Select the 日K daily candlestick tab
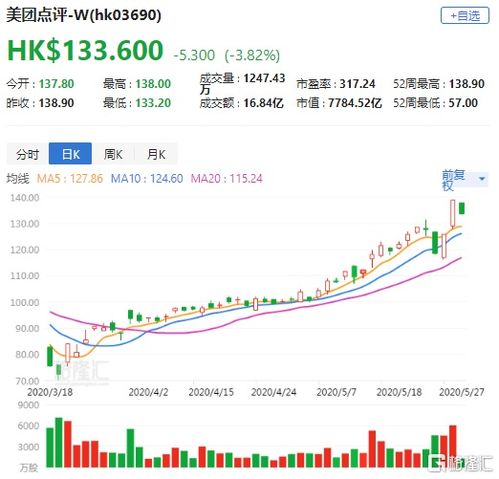 [x=70, y=154]
